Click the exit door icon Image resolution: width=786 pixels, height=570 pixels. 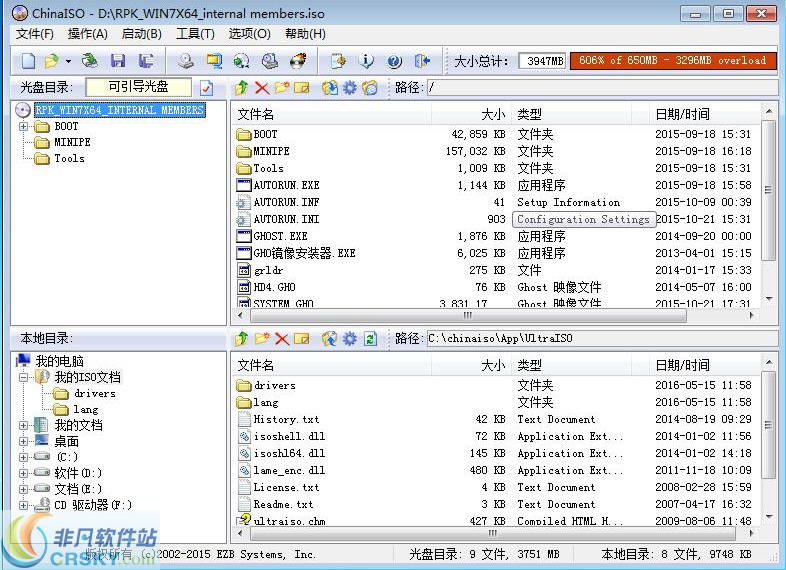point(422,61)
